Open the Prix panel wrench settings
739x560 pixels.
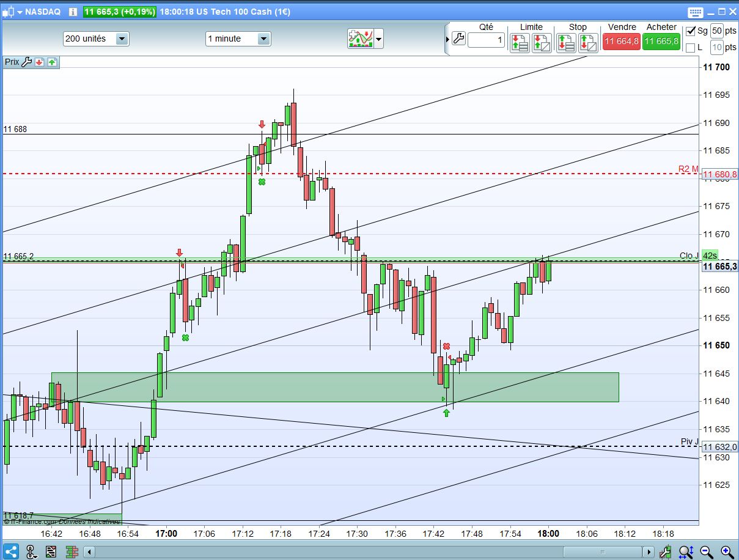(x=26, y=62)
